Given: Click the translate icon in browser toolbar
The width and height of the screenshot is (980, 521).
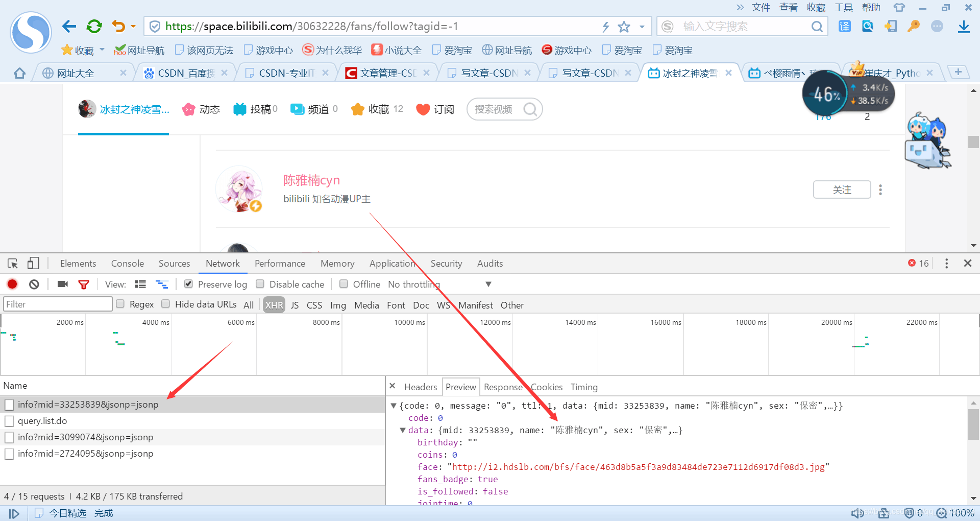Looking at the screenshot, I should (x=845, y=27).
